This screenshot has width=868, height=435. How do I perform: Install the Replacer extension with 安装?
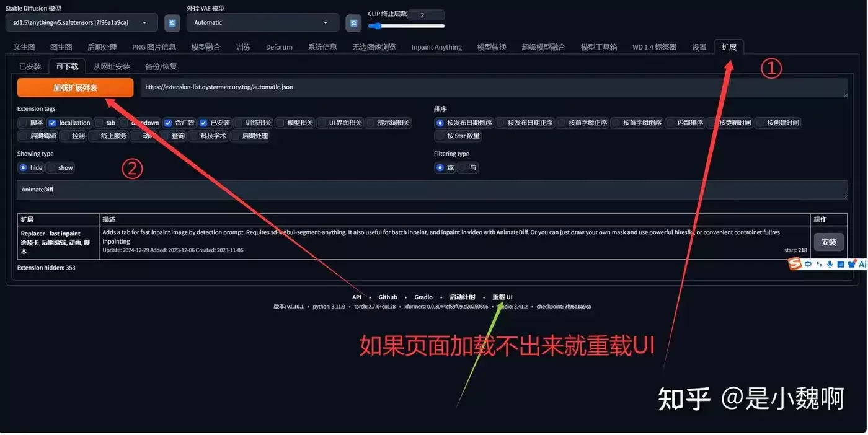point(829,242)
